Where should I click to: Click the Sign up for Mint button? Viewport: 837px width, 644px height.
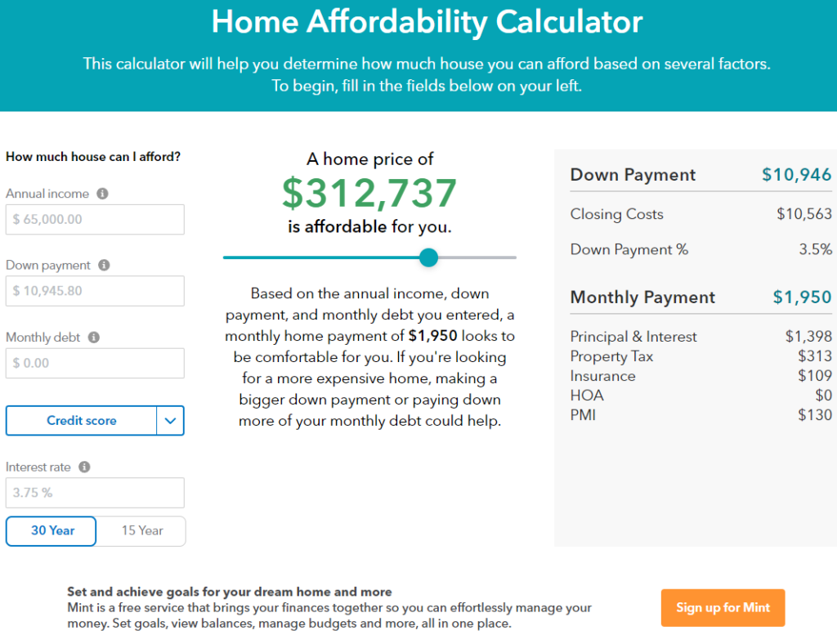click(x=723, y=608)
